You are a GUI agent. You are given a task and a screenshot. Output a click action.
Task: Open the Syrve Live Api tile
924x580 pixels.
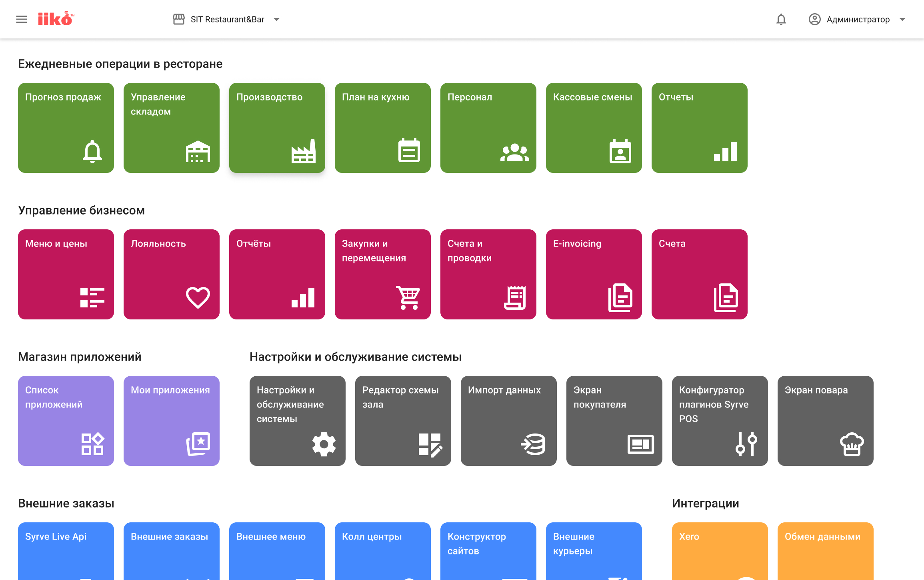[x=66, y=551]
